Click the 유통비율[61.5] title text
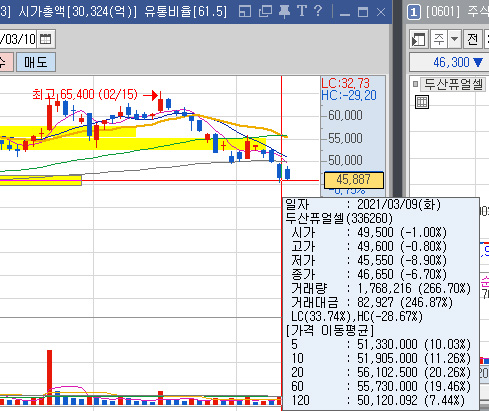 tap(186, 12)
